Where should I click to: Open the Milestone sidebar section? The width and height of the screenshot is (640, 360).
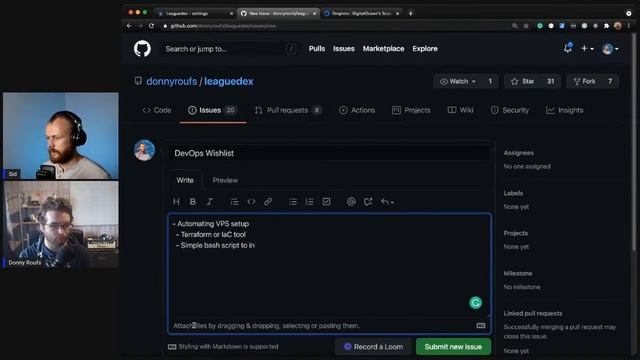(518, 273)
